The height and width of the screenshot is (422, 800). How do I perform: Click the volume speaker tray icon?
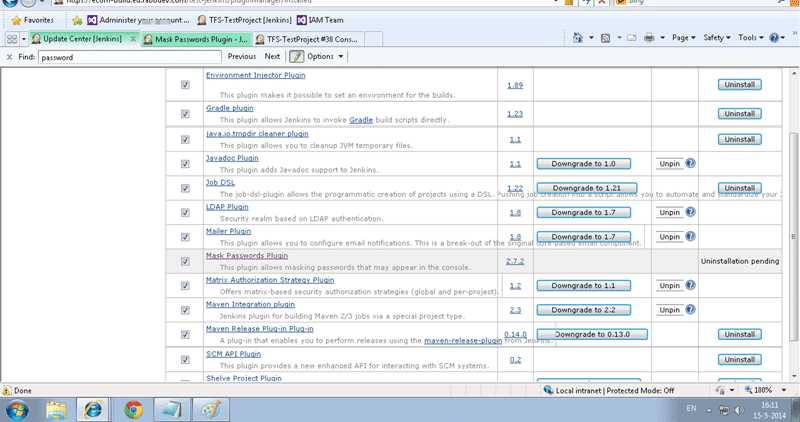739,410
